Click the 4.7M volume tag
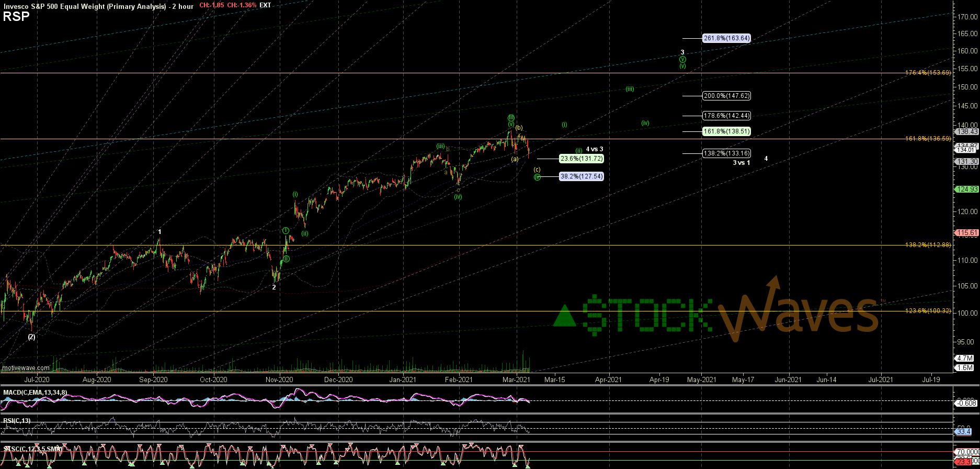The width and height of the screenshot is (980, 469). (964, 358)
